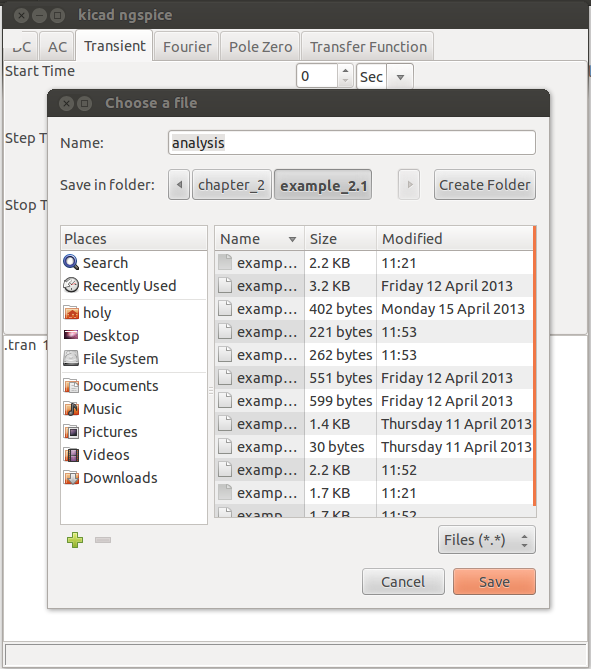
Task: Increase Start Time spinner value
Action: pos(345,71)
